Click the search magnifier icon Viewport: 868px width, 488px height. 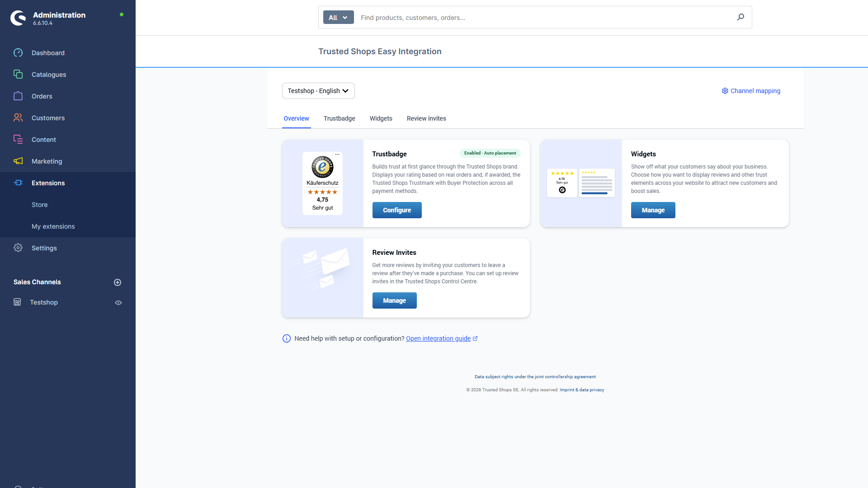740,17
